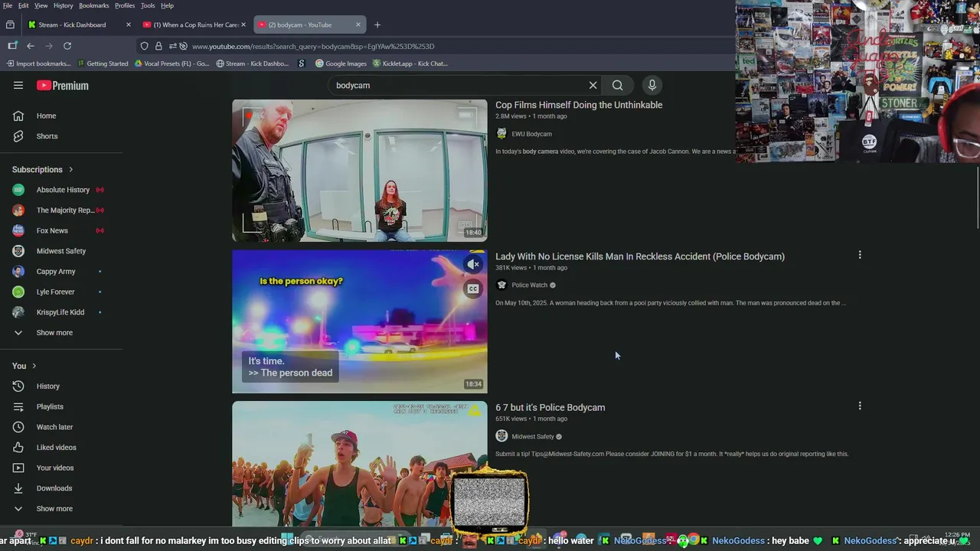Open Midwest Safety subscription in sidebar
The image size is (980, 551).
[61, 251]
